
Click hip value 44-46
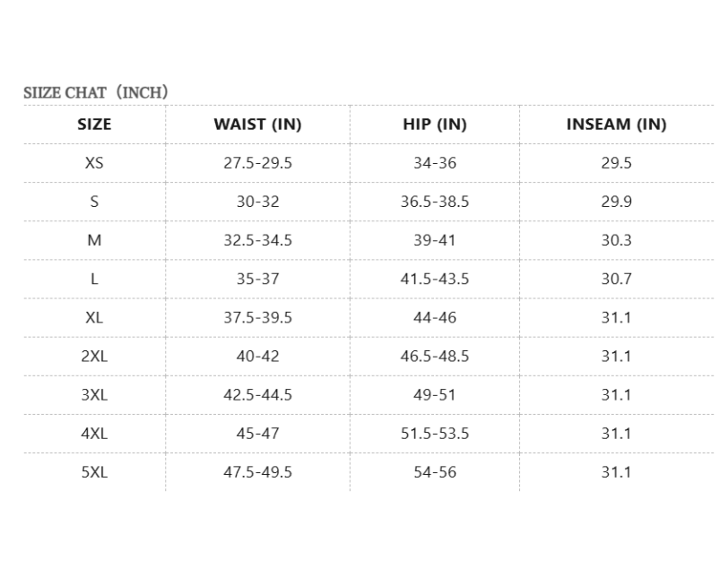[x=435, y=317]
